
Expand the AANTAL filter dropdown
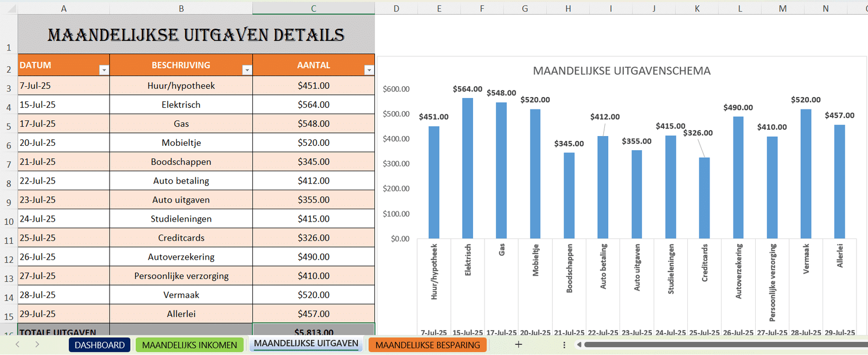[x=369, y=70]
